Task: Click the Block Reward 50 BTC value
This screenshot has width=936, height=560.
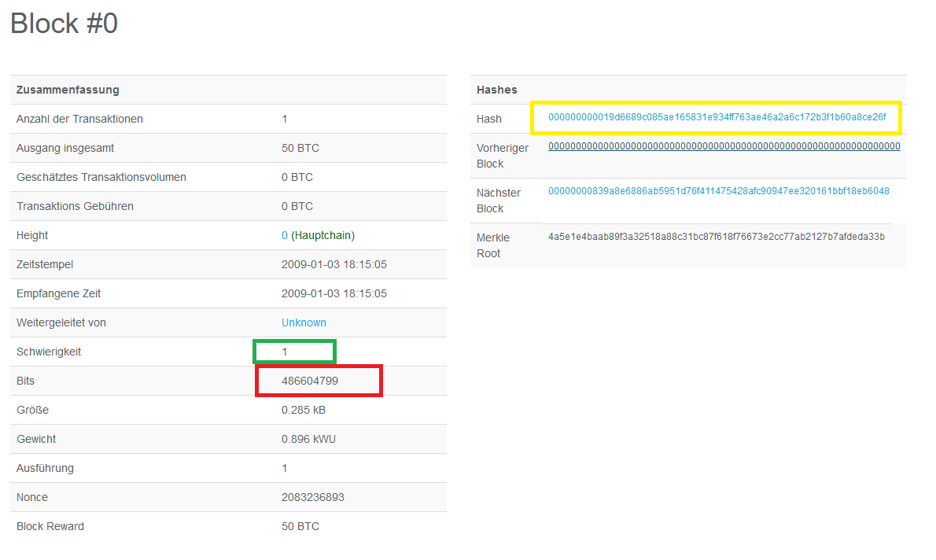Action: coord(300,526)
